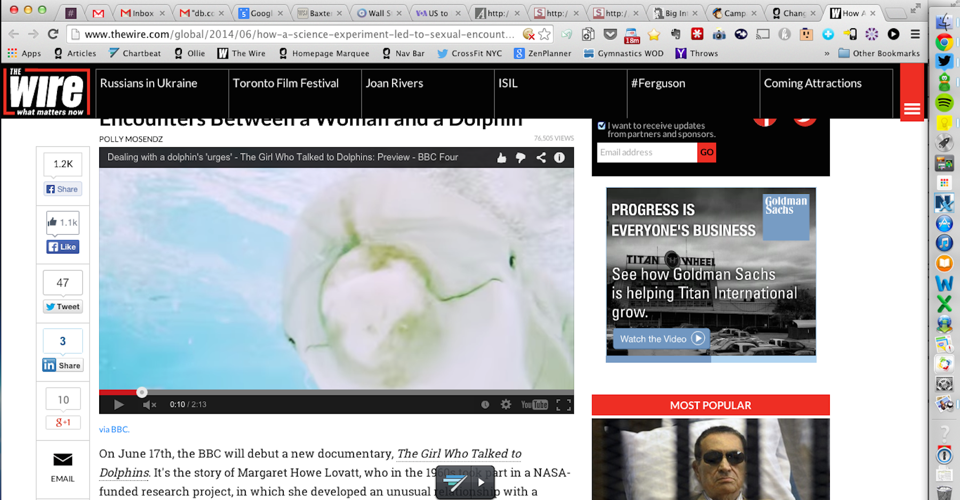
Task: Unmute the video volume icon
Action: click(149, 405)
